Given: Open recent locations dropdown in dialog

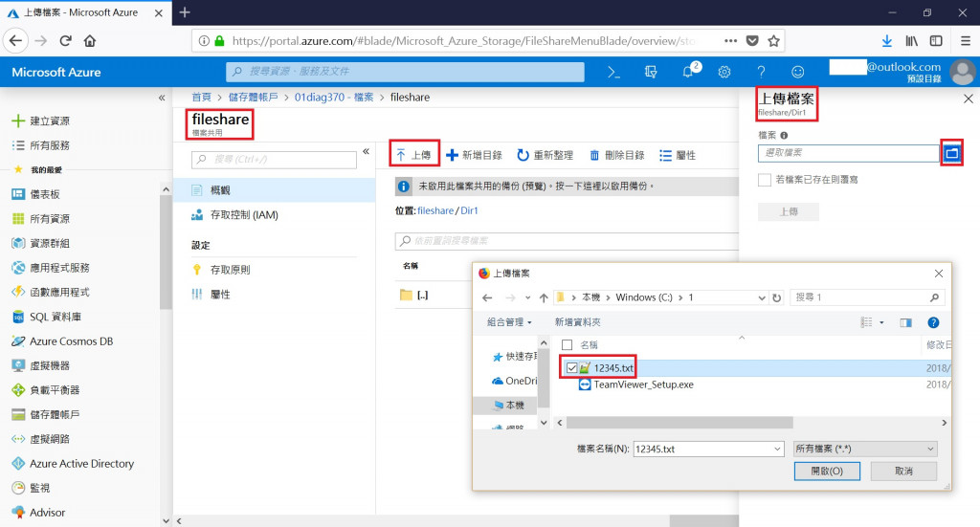Looking at the screenshot, I should coord(527,297).
